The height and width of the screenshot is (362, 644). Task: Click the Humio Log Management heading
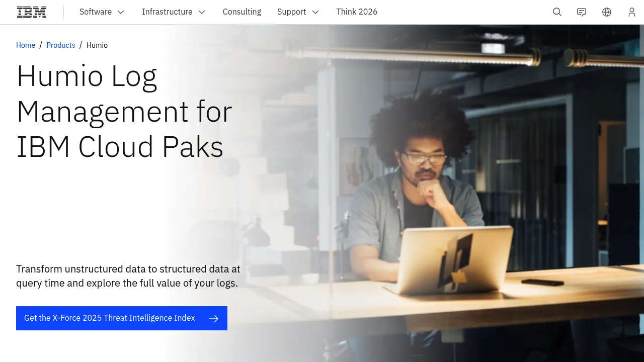(x=124, y=111)
